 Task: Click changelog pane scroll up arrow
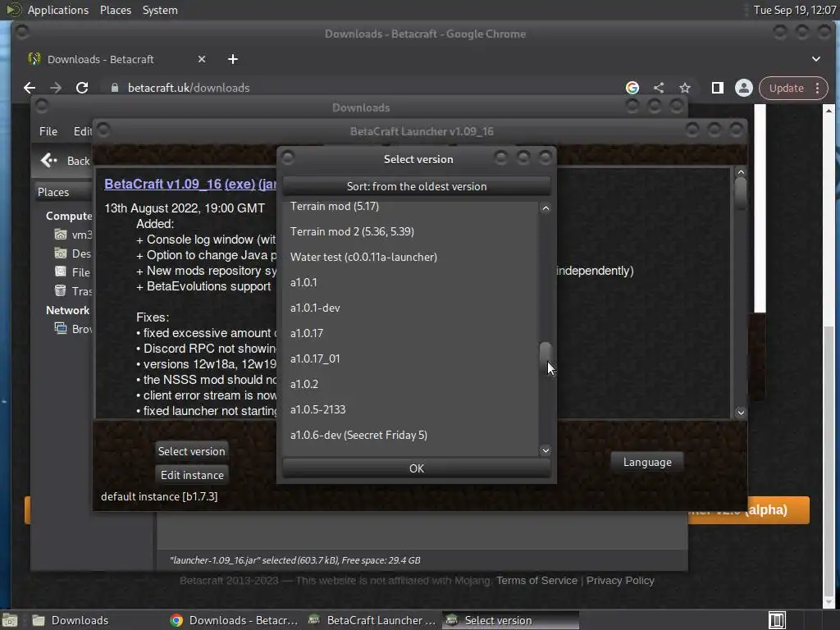click(741, 172)
